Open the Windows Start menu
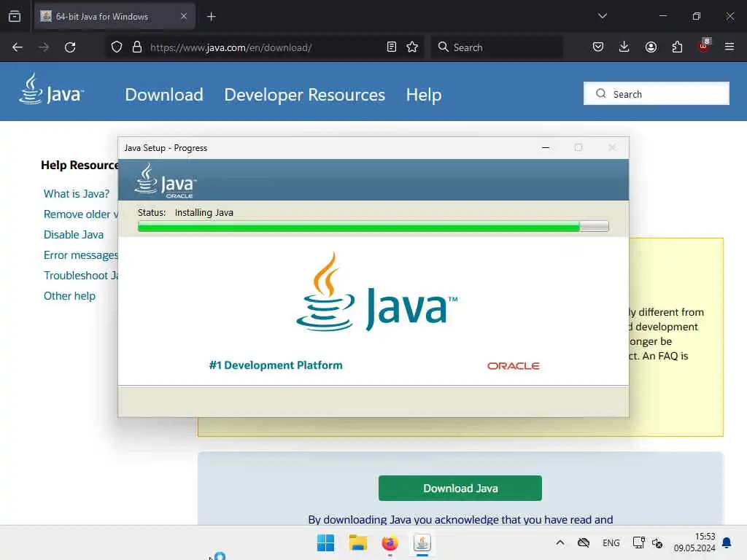Image resolution: width=747 pixels, height=560 pixels. click(326, 542)
